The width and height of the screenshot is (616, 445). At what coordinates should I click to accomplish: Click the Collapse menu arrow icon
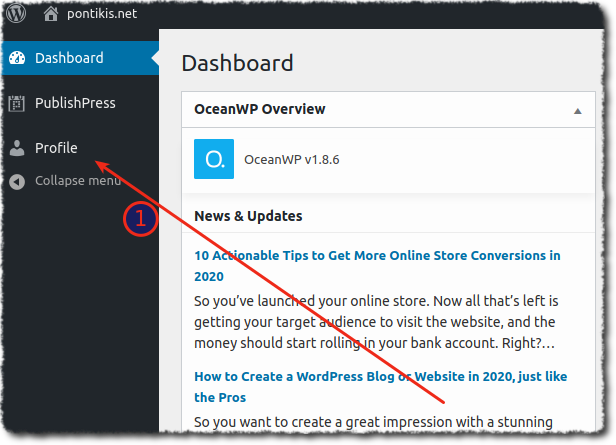pos(17,181)
